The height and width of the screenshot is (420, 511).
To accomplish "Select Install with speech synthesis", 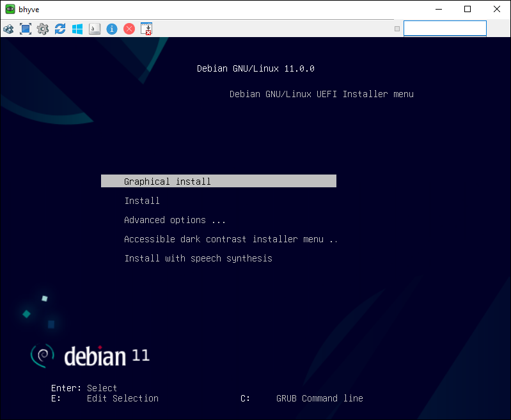I will 198,258.
